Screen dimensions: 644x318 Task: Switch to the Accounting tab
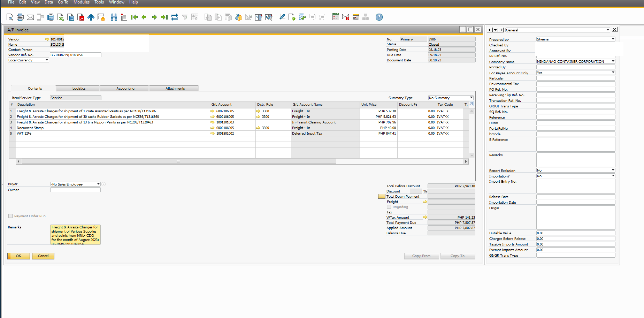tap(125, 89)
